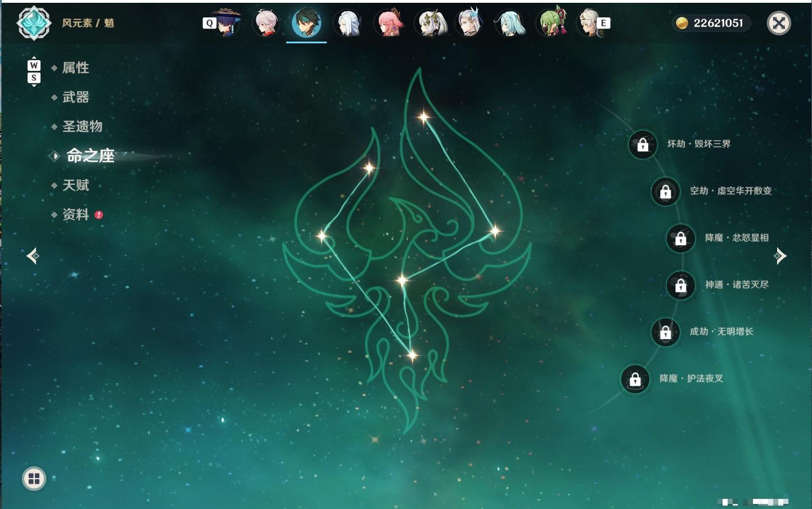This screenshot has width=812, height=509.
Task: Pick the blond Albedo portrait
Action: point(589,23)
